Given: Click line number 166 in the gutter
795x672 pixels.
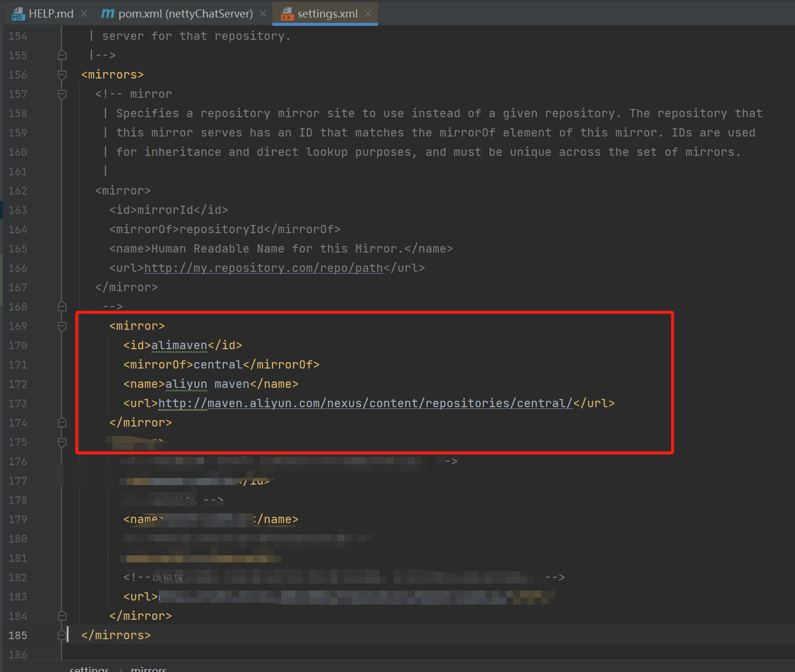Looking at the screenshot, I should (18, 268).
